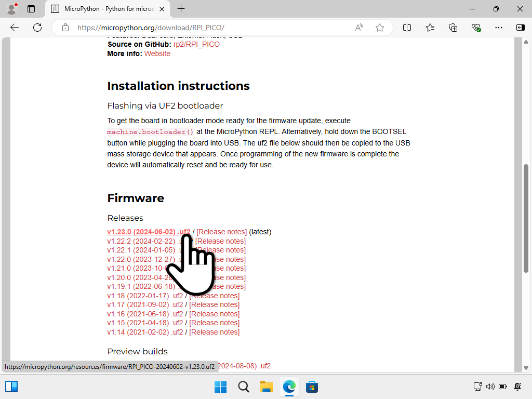Open the notifications tray icon
Viewport: 532px width, 399px height.
point(518,387)
